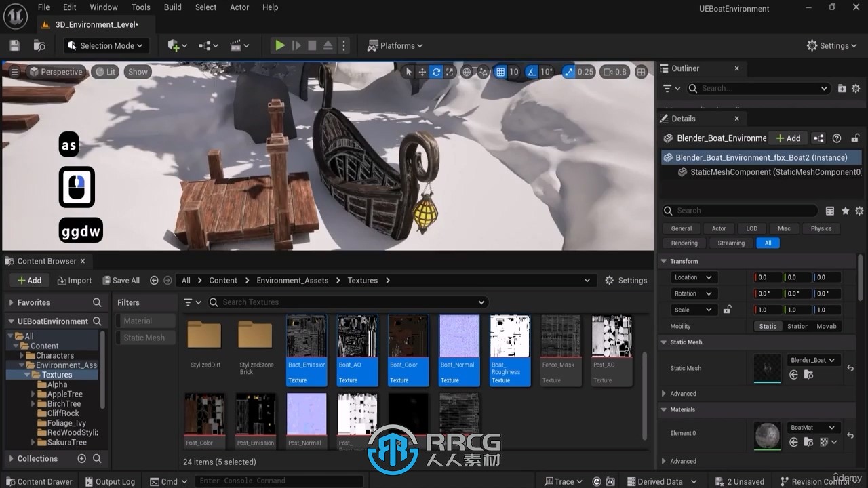Click the Details panel Add button

point(789,138)
